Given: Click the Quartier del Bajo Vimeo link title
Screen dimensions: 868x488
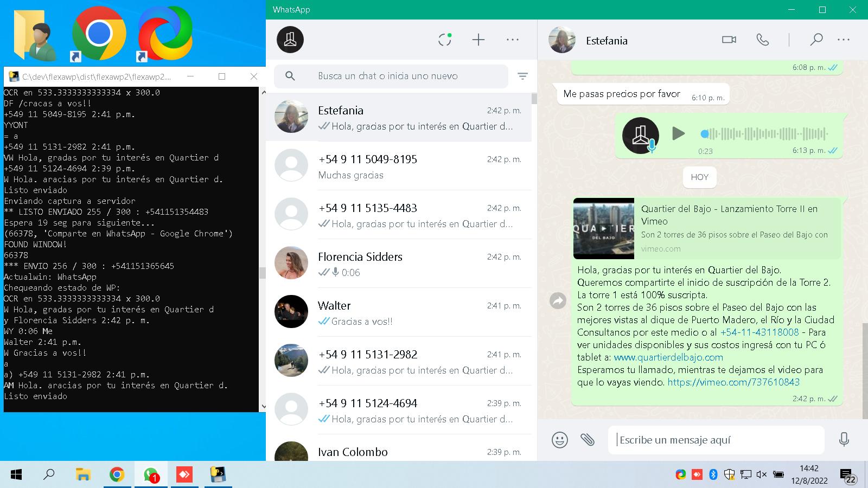Looking at the screenshot, I should 729,215.
